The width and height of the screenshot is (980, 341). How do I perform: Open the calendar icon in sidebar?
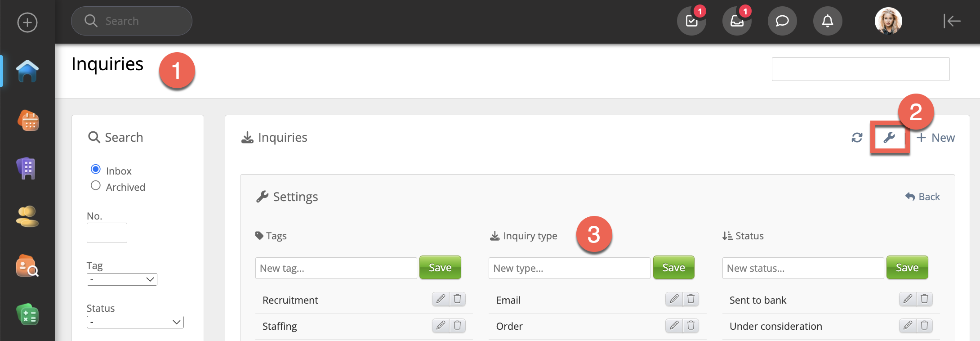pyautogui.click(x=27, y=121)
